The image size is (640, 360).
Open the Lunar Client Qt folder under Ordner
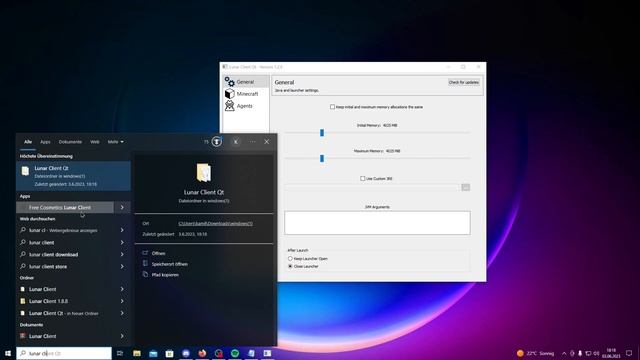tap(64, 313)
